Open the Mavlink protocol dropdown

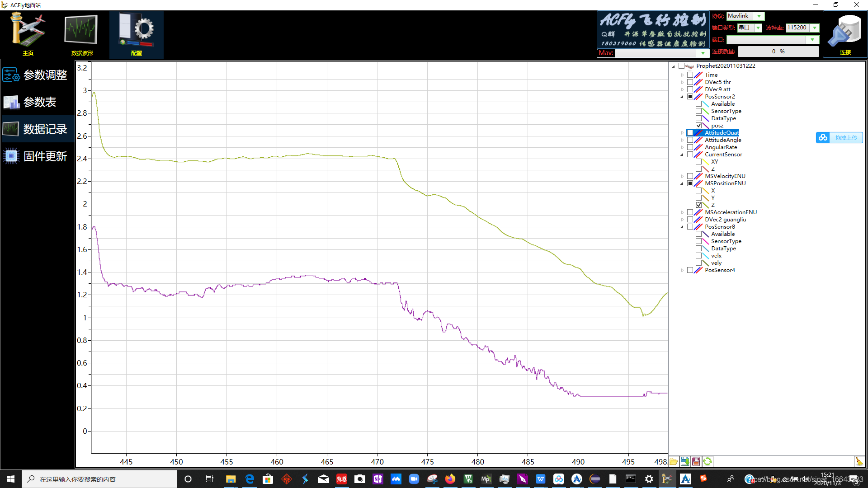[759, 16]
